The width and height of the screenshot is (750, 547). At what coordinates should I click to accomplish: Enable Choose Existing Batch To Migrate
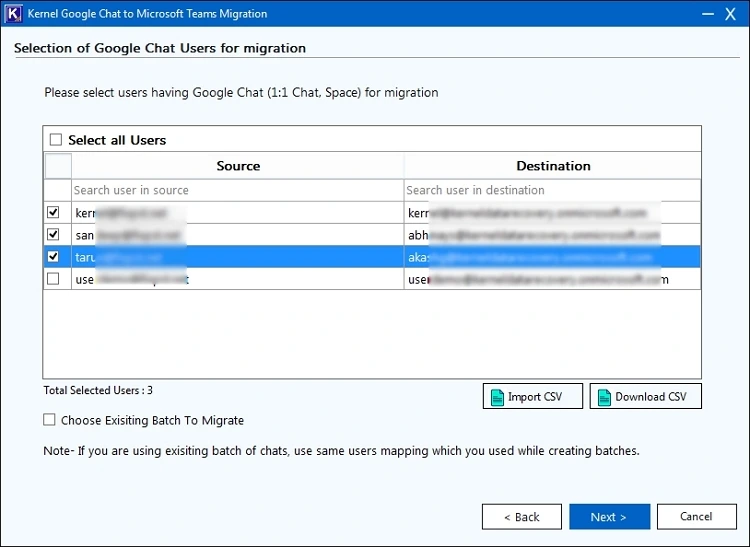point(50,421)
